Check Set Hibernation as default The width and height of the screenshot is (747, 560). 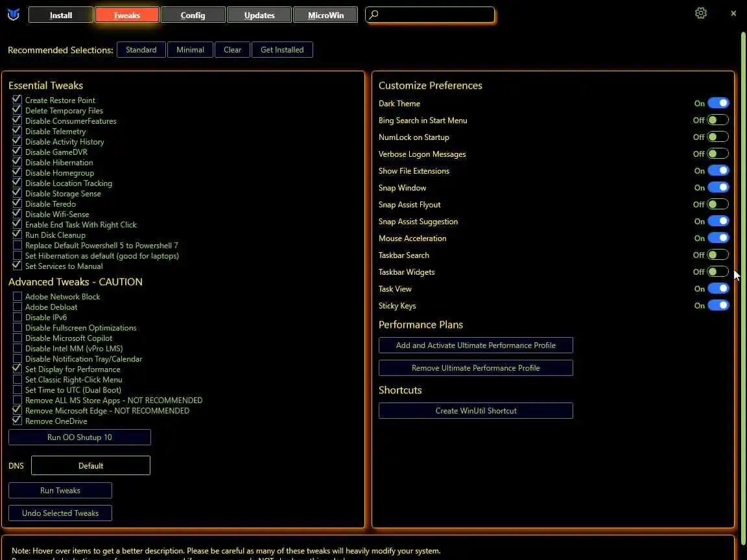[x=17, y=256]
